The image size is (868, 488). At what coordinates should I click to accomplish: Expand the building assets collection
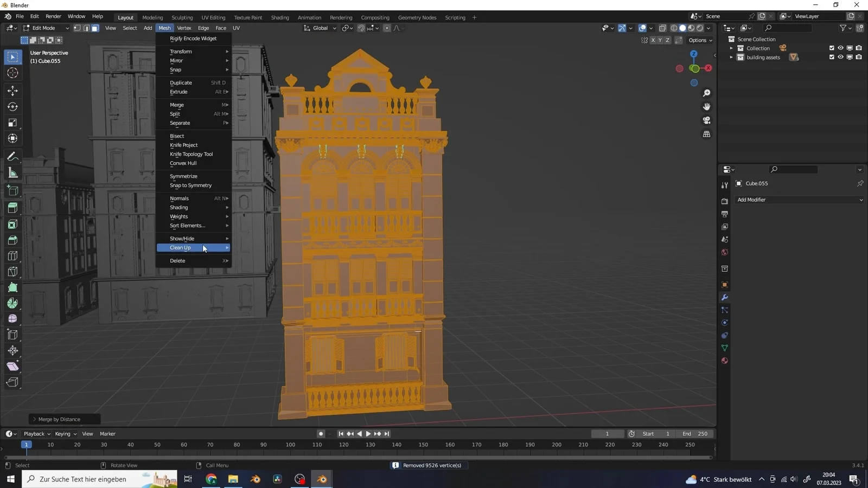coord(732,57)
